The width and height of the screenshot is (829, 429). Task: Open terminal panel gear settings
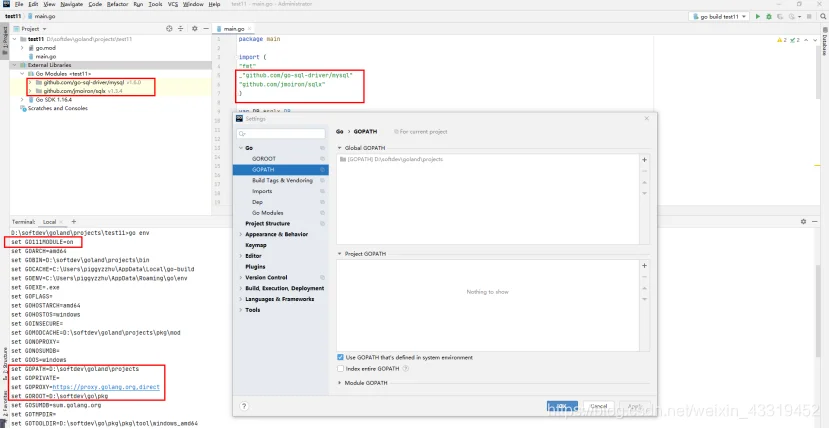(x=803, y=222)
